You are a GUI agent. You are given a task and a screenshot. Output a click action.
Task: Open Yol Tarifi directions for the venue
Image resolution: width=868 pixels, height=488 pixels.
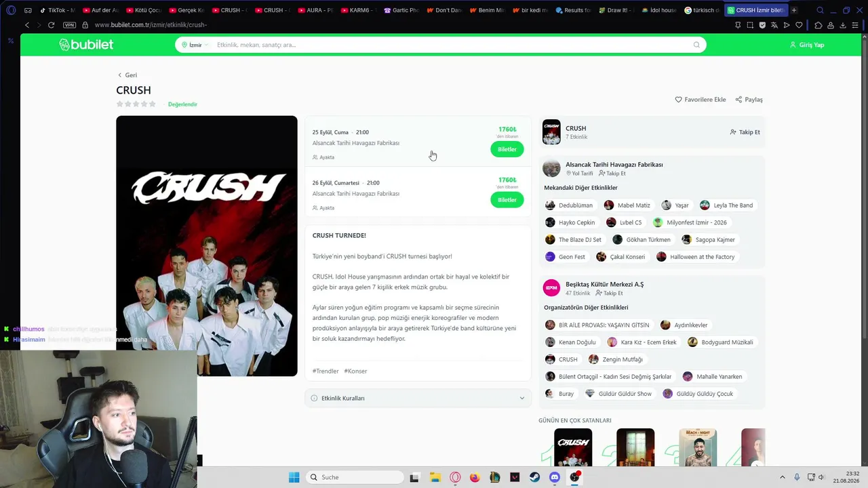click(580, 174)
